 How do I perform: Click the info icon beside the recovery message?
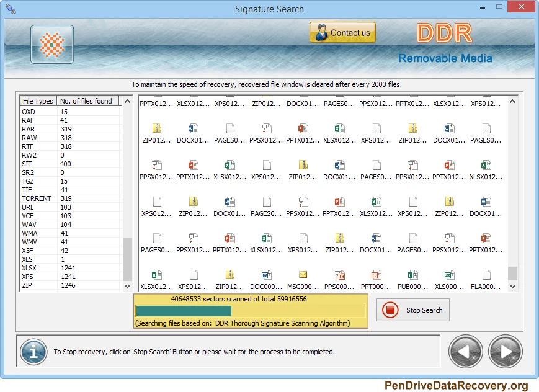[x=33, y=351]
